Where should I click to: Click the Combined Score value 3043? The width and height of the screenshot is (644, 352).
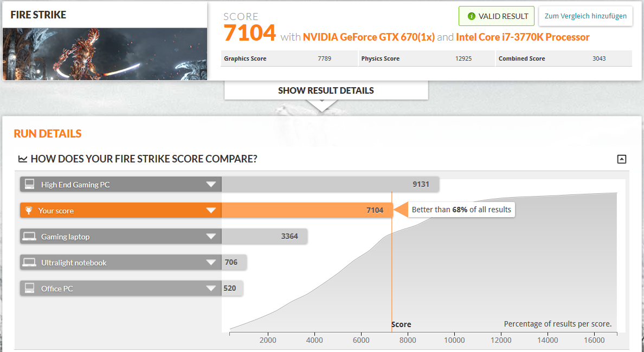[x=599, y=58]
